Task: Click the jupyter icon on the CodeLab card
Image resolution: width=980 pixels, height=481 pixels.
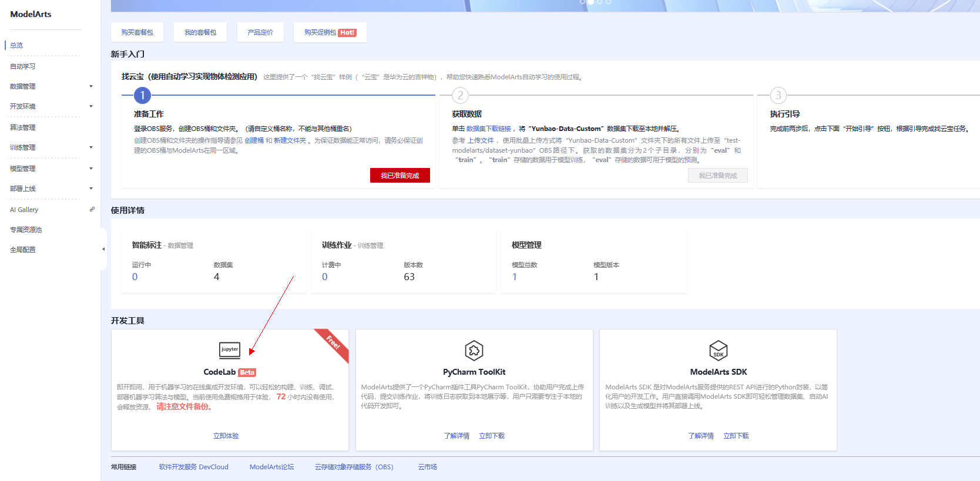Action: click(230, 350)
